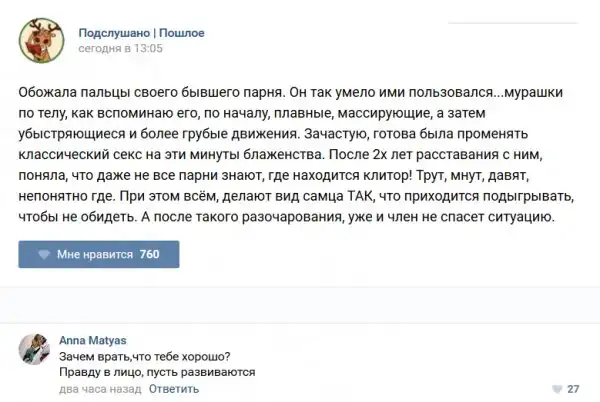Screen dimensions: 600x402
Task: Open the "Подслушано | Пошлое" community page
Action: tap(141, 33)
